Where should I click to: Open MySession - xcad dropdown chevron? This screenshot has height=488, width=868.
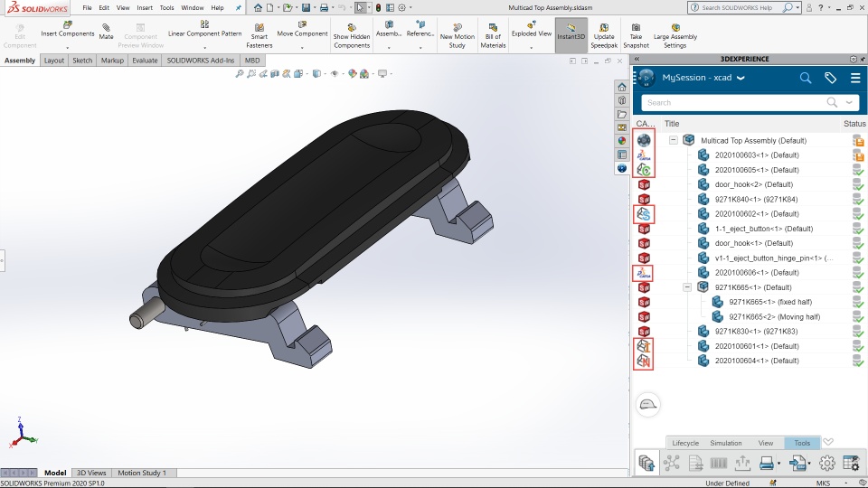[741, 78]
